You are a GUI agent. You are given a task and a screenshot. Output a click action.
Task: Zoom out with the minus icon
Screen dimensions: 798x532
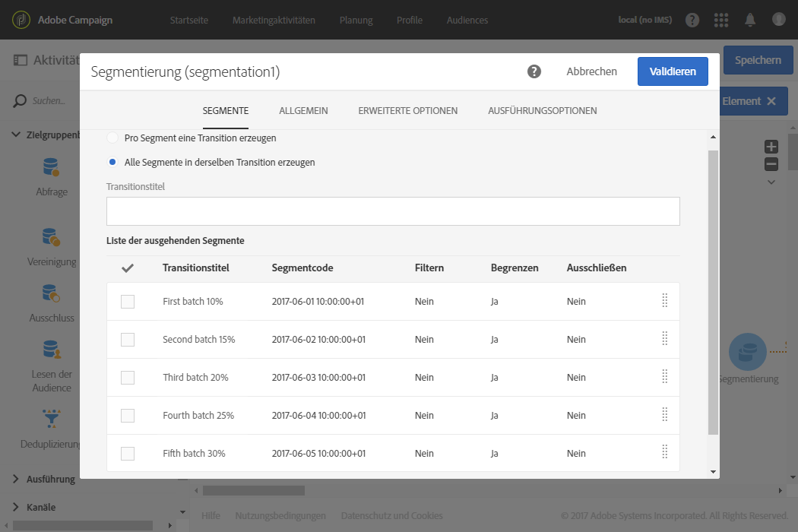771,164
